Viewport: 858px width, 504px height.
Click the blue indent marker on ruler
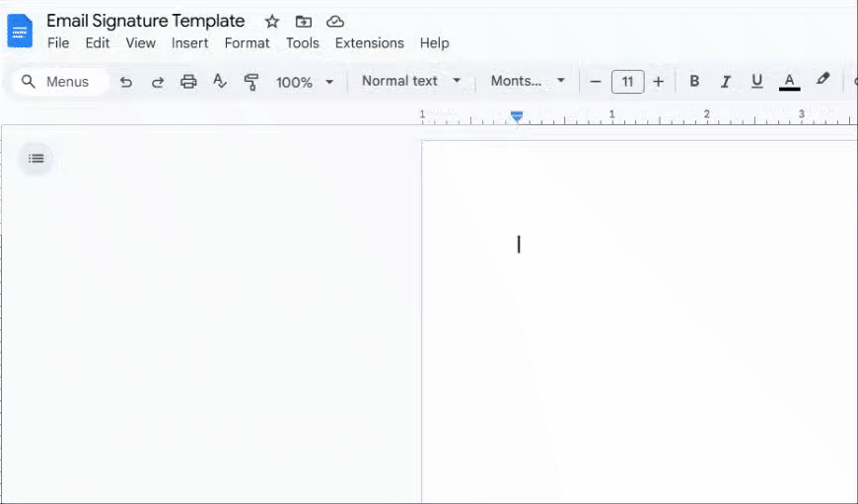(x=517, y=116)
